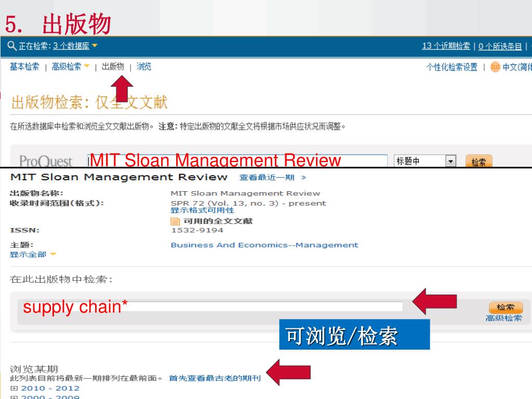Image resolution: width=532 pixels, height=399 pixels.
Task: Open Business And Economics--Management subject link
Action: 264,245
